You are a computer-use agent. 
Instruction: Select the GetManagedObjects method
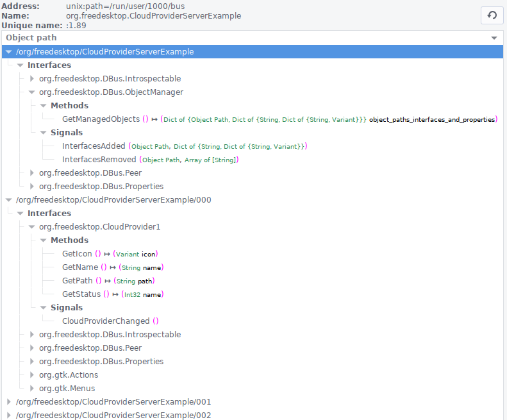click(x=101, y=119)
